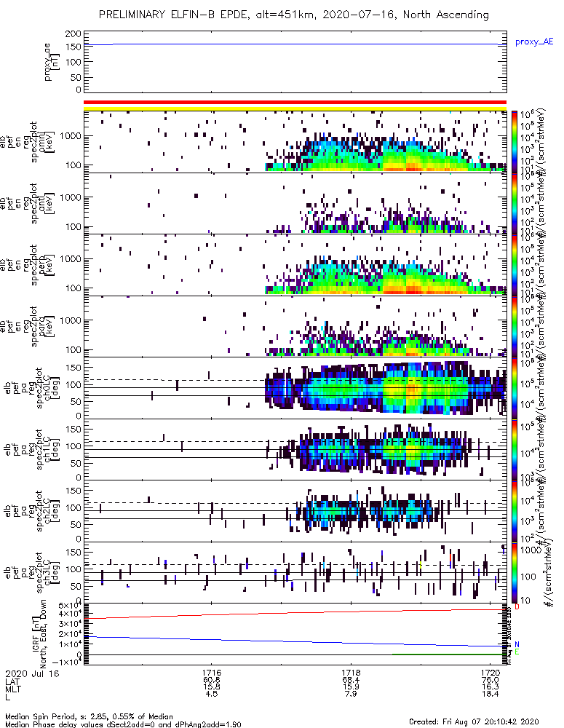Click the dashed loss-cone line in ch3LC panel

[x=295, y=565]
